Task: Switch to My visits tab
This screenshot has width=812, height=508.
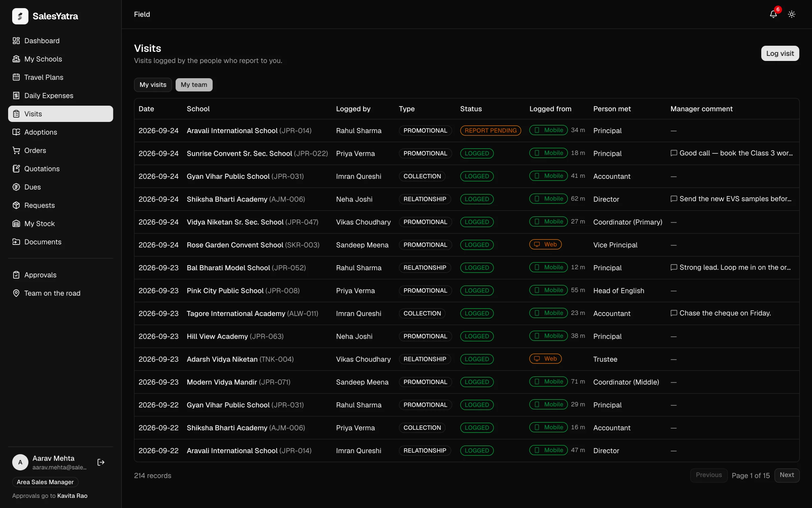Action: [153, 85]
